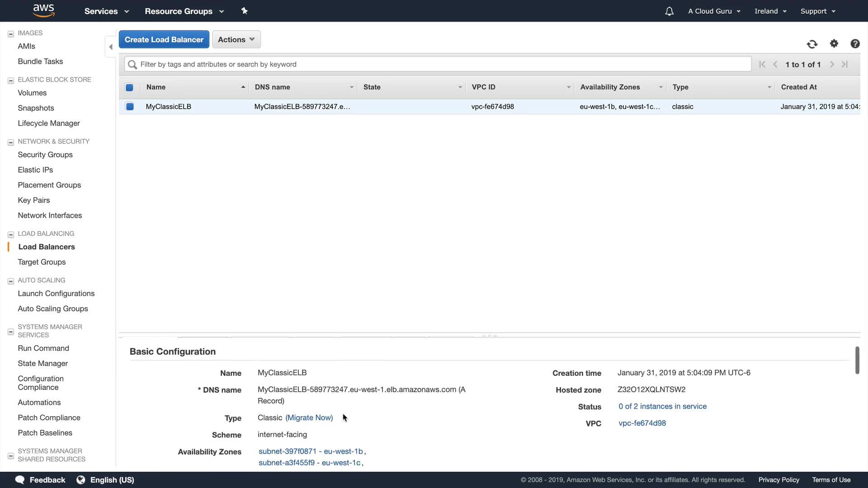
Task: Collapse the Load Balancing section toggle
Action: point(11,234)
